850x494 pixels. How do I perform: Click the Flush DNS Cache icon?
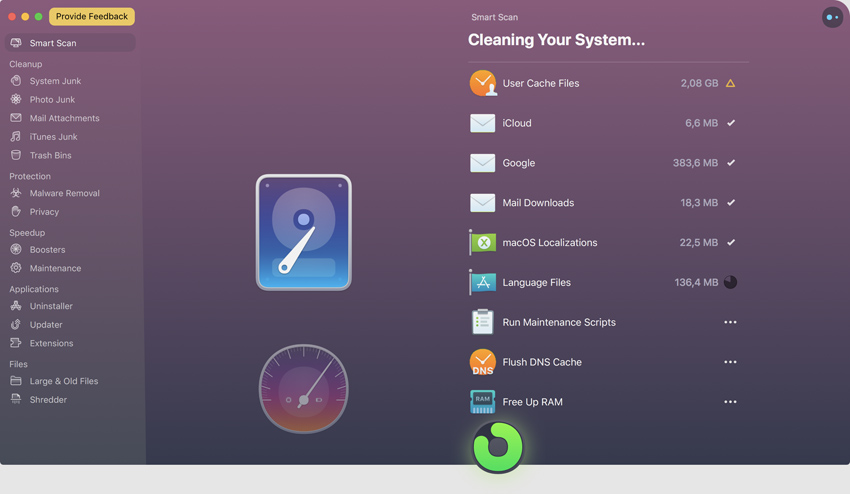point(482,362)
